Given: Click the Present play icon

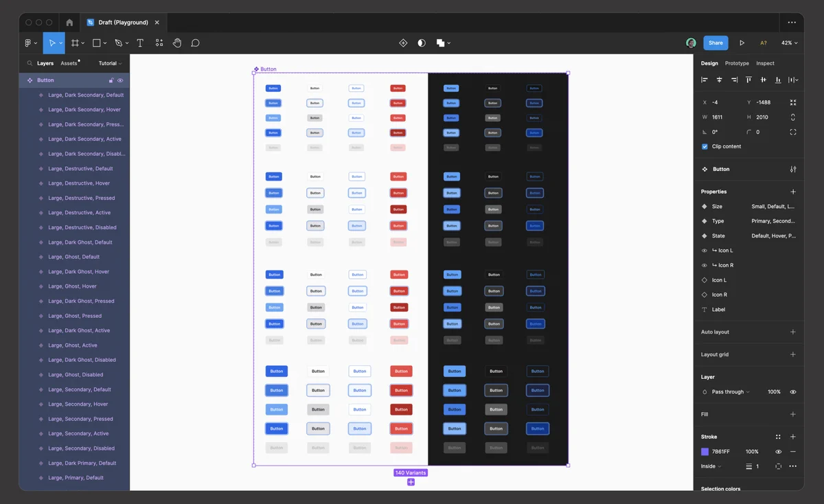Looking at the screenshot, I should tap(742, 43).
